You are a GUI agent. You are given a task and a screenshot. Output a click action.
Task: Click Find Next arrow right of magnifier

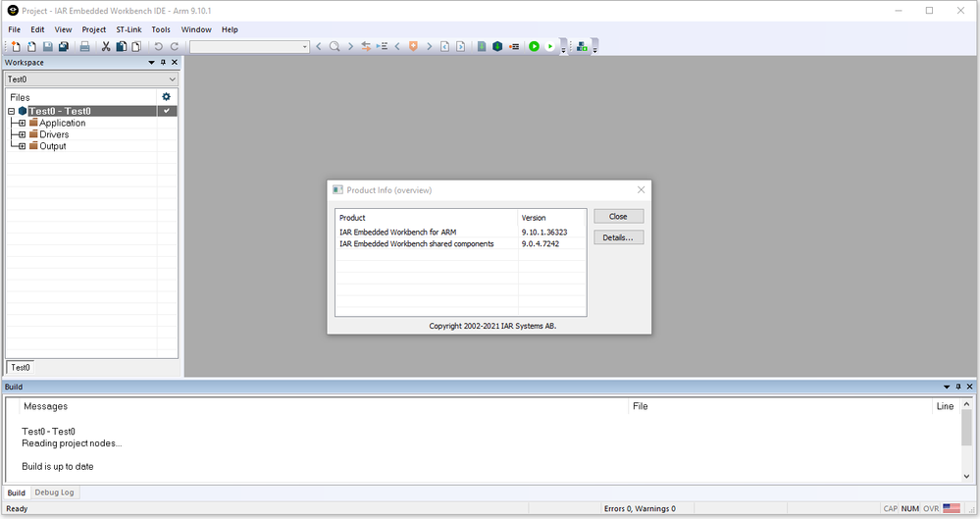(350, 46)
